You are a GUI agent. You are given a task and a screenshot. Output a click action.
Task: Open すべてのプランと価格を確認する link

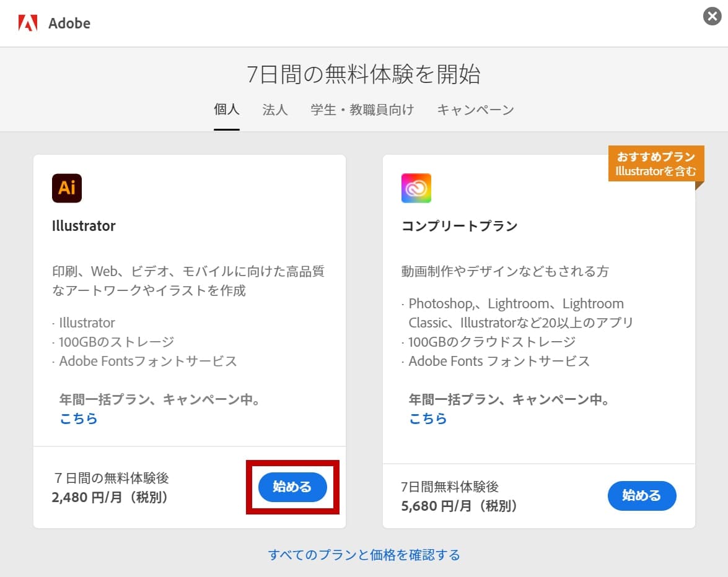[x=364, y=555]
